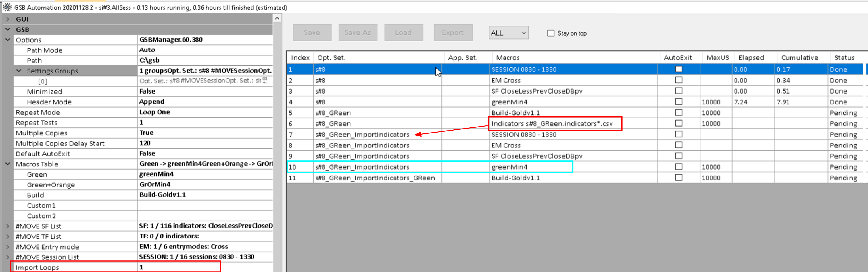Check AutoExit for row 6 Indicators macro
The width and height of the screenshot is (868, 272).
coord(679,123)
